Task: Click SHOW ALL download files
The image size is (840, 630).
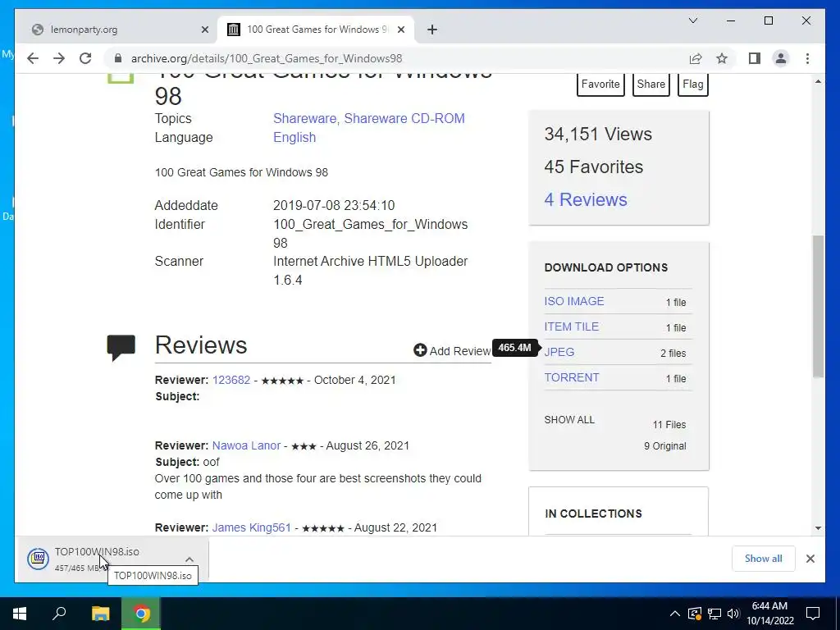Action: 569,420
